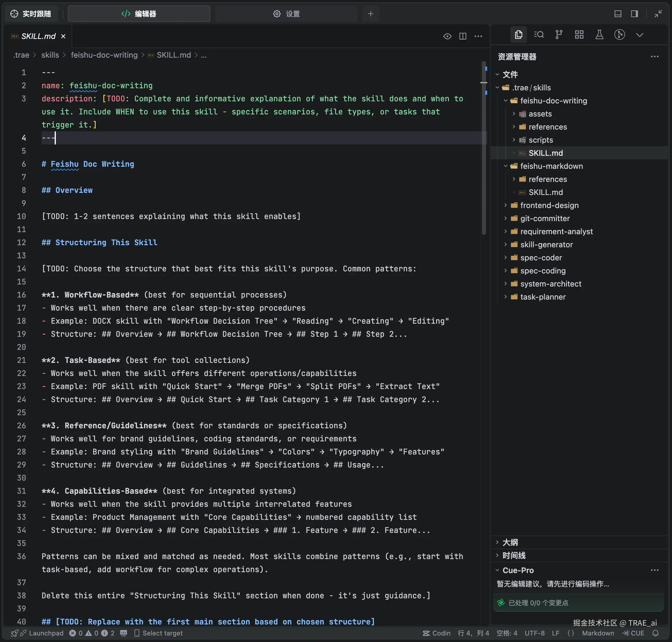Open Markdown preview eye icon
This screenshot has height=642, width=672.
(447, 36)
